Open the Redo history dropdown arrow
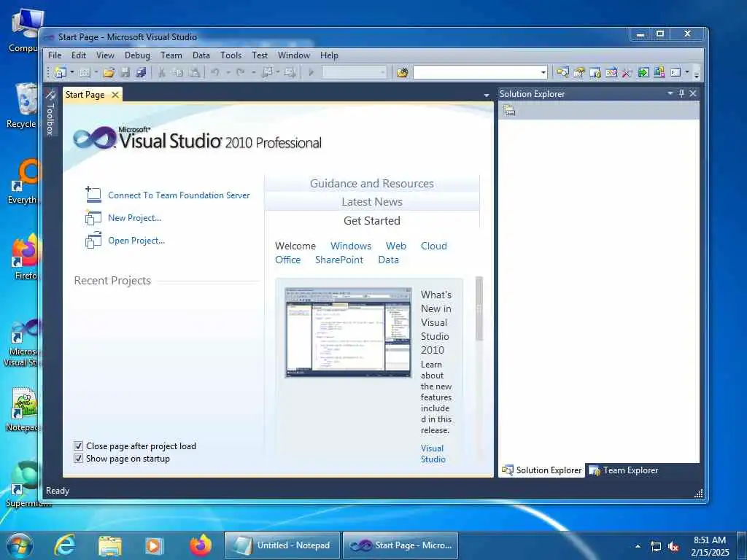This screenshot has width=747, height=560. [x=253, y=72]
